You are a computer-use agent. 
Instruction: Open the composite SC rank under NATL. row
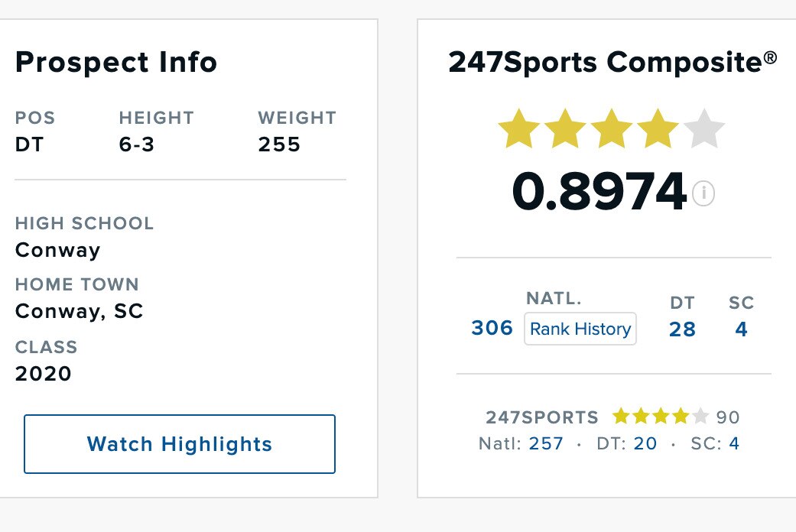point(741,329)
